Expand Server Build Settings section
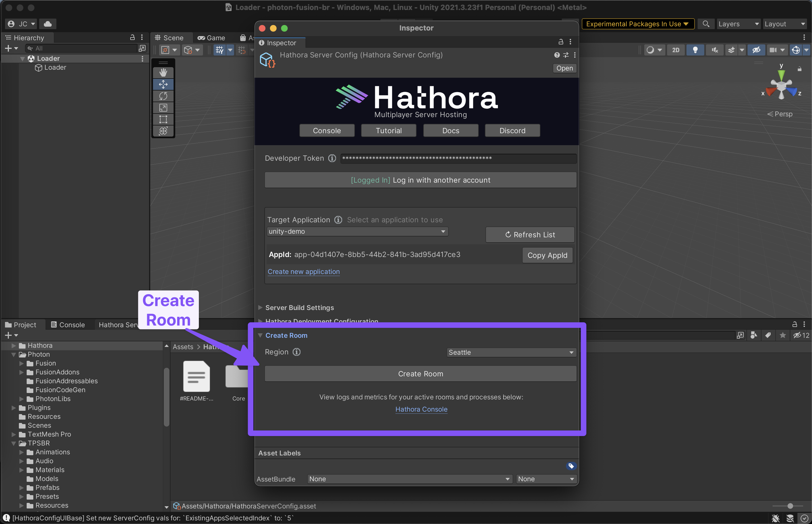 (x=260, y=308)
